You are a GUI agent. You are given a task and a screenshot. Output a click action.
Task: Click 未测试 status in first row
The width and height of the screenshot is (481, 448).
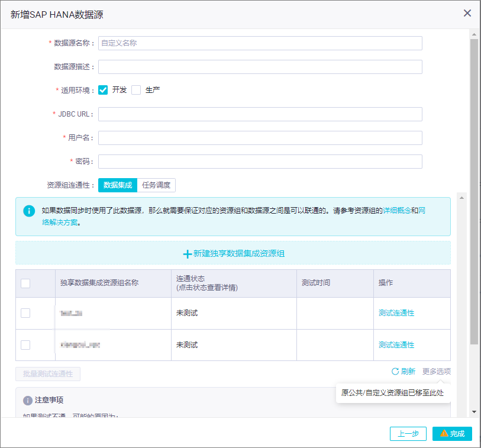187,313
